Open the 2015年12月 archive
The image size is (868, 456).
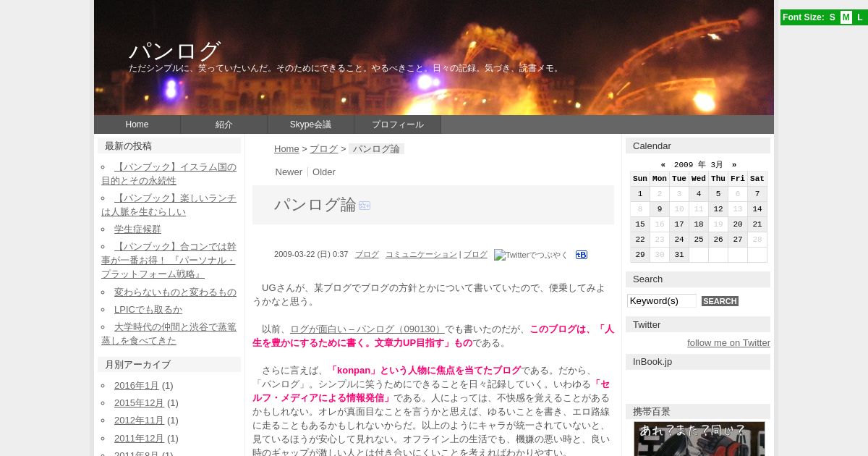(140, 403)
